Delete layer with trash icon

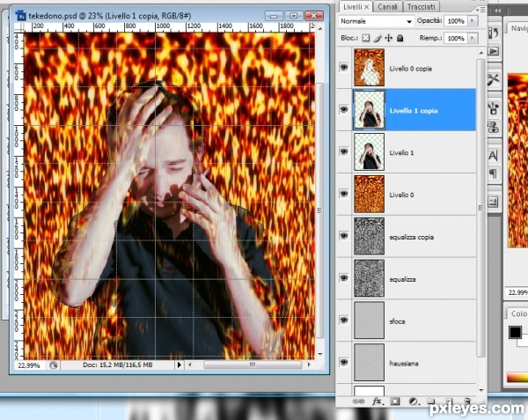(x=467, y=402)
